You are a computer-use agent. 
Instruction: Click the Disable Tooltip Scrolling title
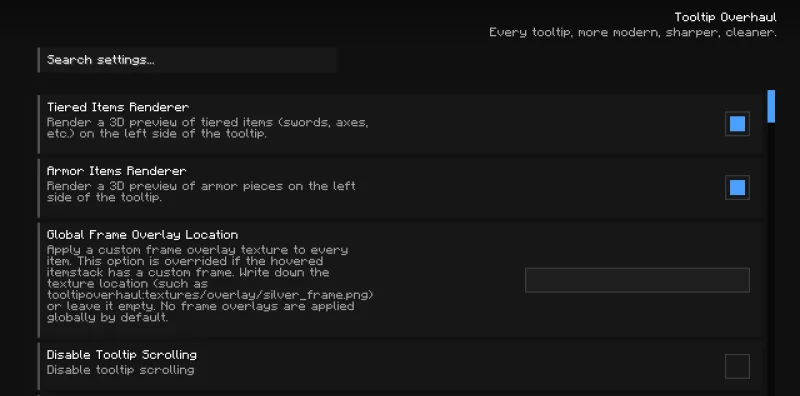point(122,355)
